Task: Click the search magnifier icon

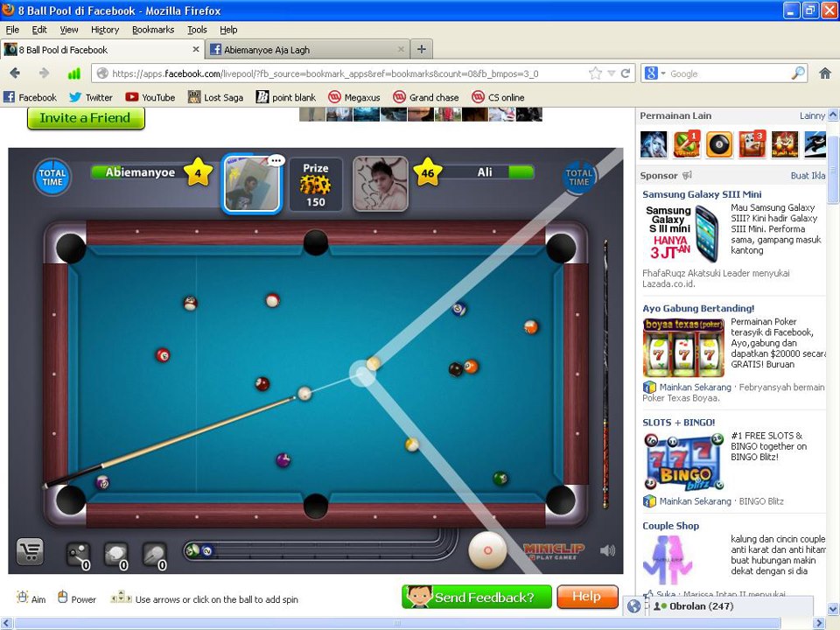Action: pos(798,73)
